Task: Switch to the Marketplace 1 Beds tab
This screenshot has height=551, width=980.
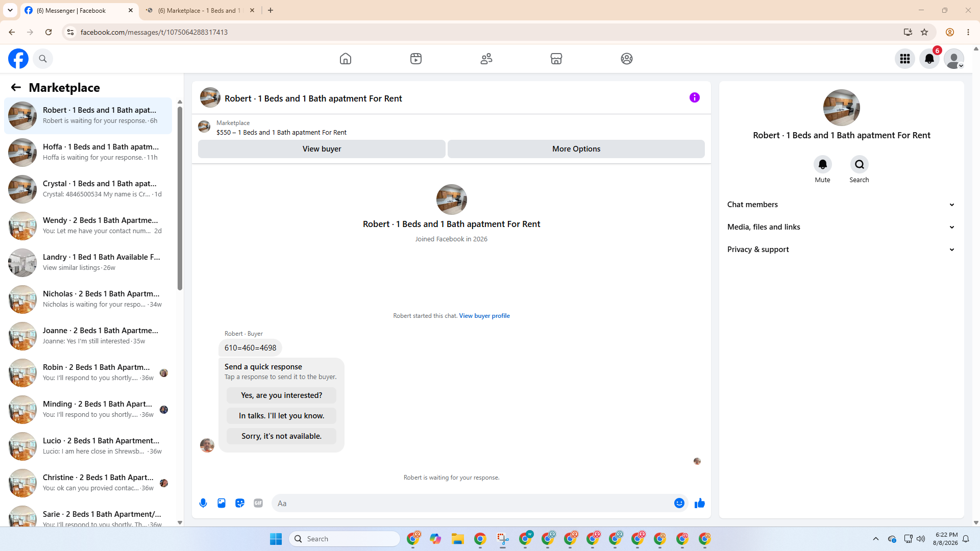Action: (200, 10)
